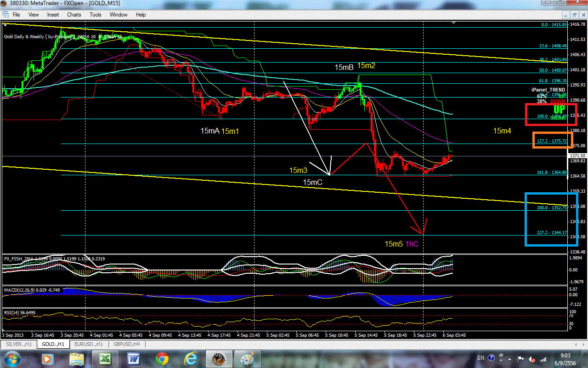Select the 15mA text label on chart
Viewport: 588px width, 368px height.
209,131
